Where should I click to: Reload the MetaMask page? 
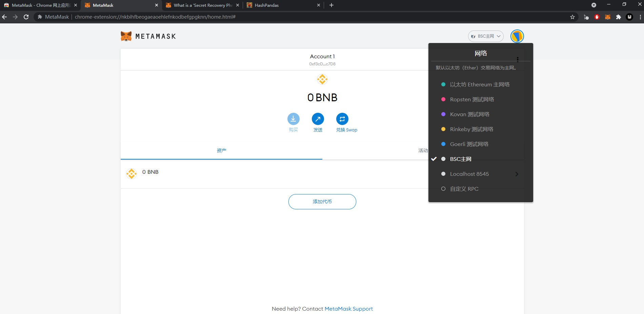pyautogui.click(x=26, y=17)
